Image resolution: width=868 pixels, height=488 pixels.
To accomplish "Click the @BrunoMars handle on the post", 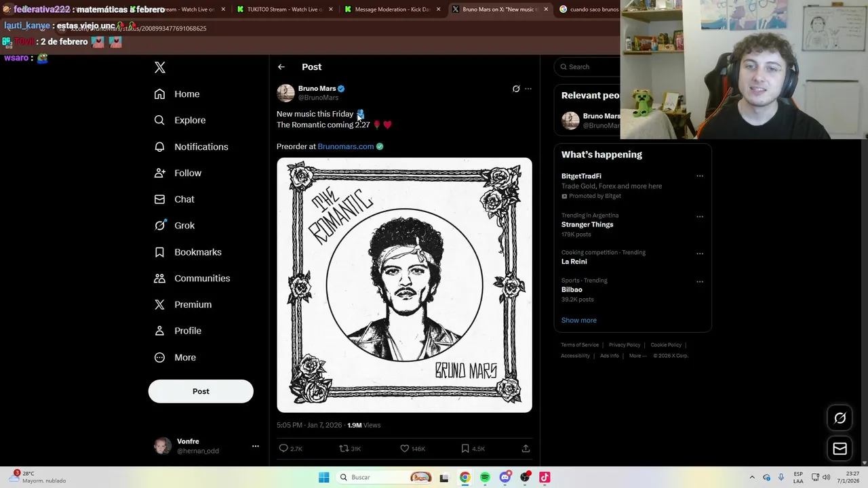I will [318, 98].
